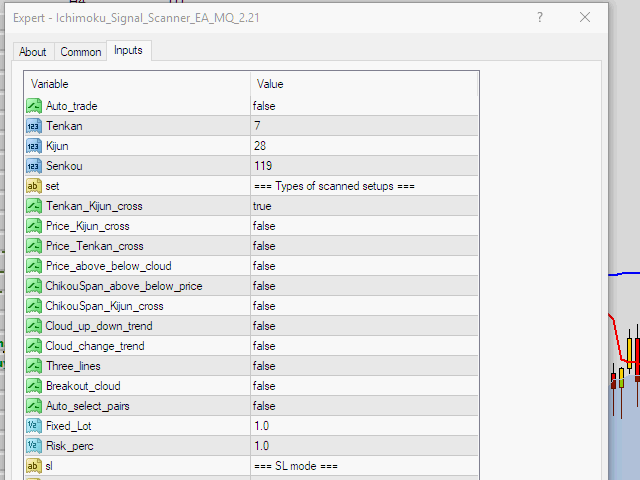This screenshot has width=640, height=480.
Task: Click the Variable column header
Action: click(x=138, y=84)
